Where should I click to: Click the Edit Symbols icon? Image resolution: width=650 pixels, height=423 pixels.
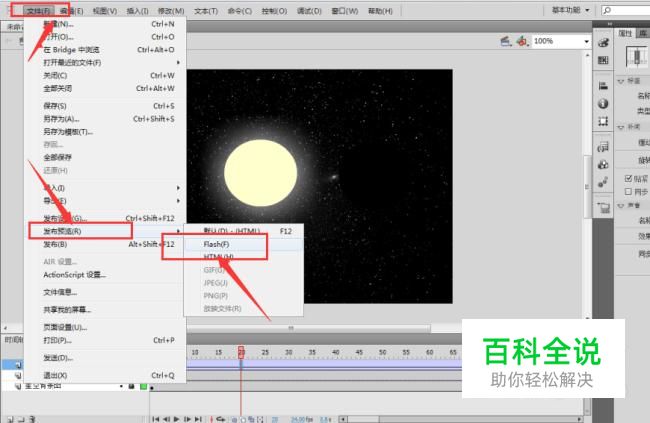pos(522,41)
